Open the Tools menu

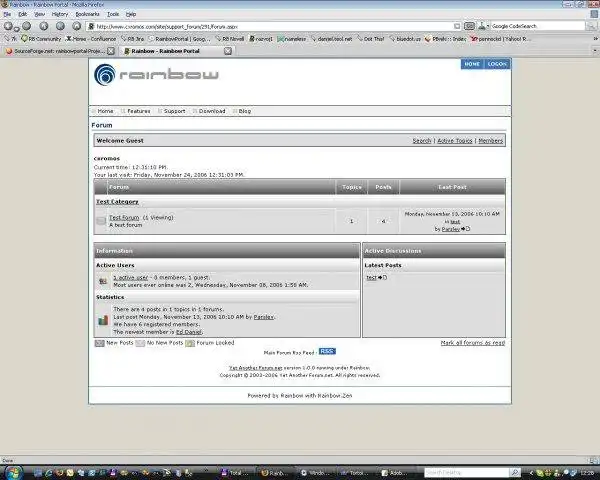click(x=113, y=14)
